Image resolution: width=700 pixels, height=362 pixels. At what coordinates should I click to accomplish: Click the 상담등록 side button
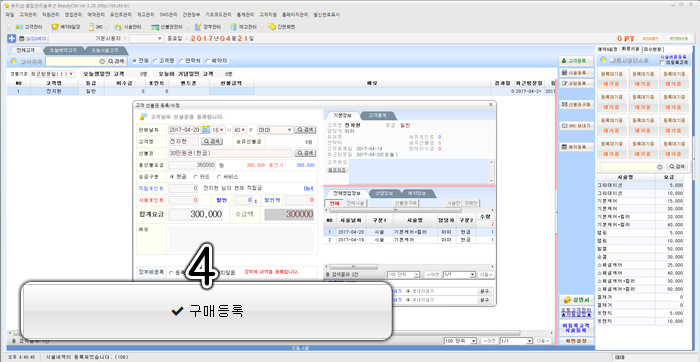click(576, 83)
